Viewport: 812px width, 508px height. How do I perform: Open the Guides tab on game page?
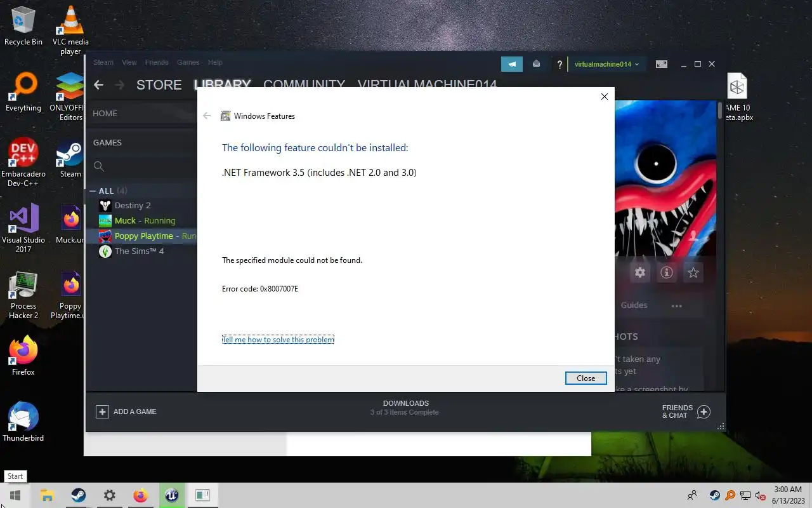pos(634,305)
